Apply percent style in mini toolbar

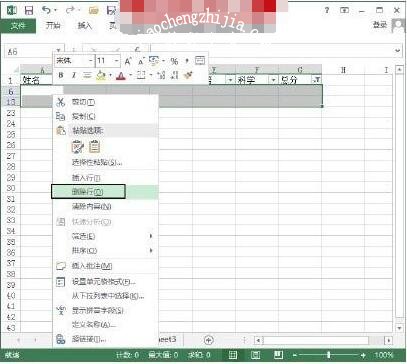point(174,61)
